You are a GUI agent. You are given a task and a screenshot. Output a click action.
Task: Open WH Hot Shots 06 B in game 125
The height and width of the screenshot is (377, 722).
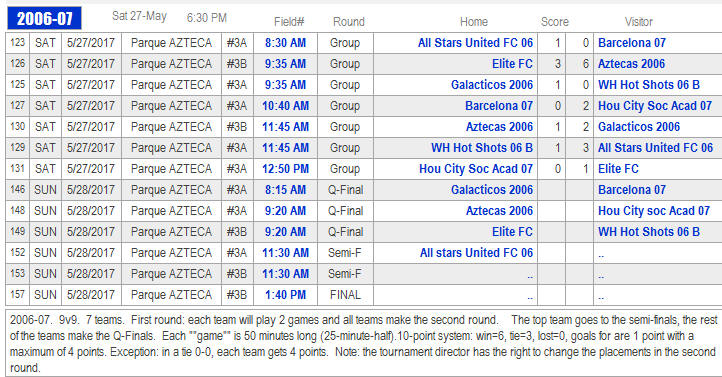pyautogui.click(x=649, y=85)
